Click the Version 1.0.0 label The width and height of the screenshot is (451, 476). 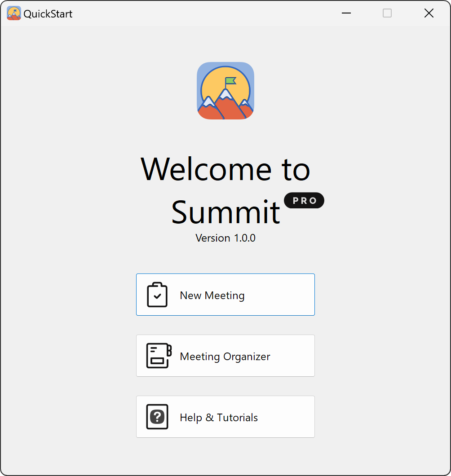(225, 238)
